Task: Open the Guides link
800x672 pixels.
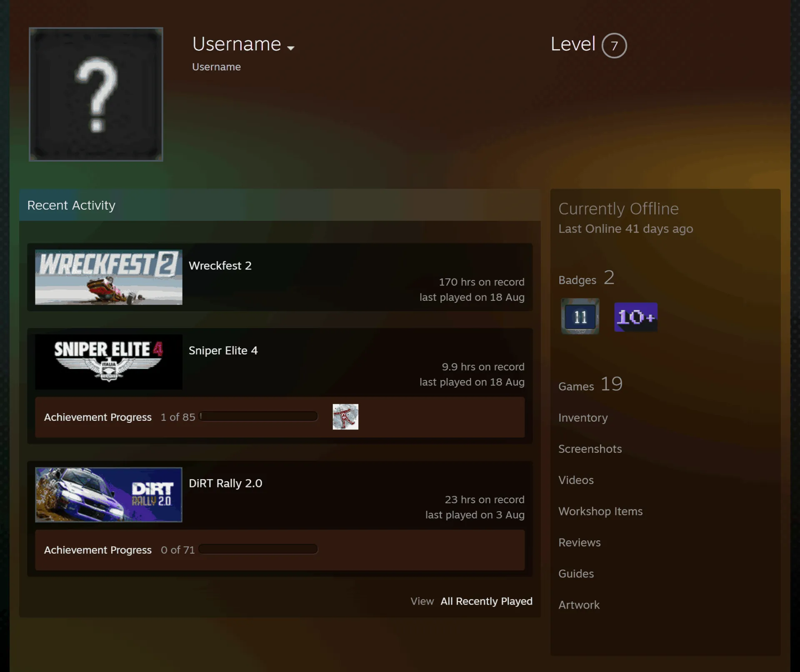Action: [x=576, y=574]
